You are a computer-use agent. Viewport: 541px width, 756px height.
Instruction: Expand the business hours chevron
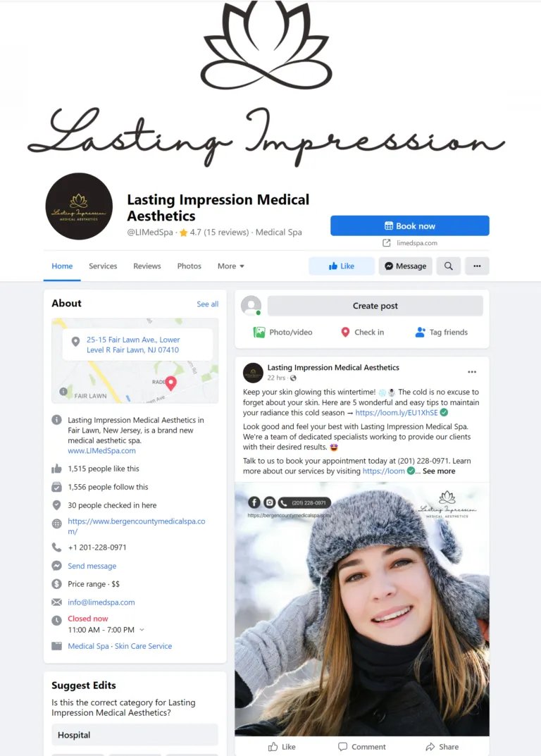pyautogui.click(x=142, y=630)
